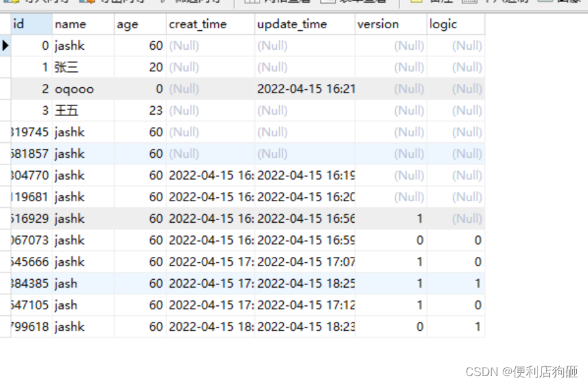The width and height of the screenshot is (588, 384).
Task: Select the name column header
Action: 83,24
